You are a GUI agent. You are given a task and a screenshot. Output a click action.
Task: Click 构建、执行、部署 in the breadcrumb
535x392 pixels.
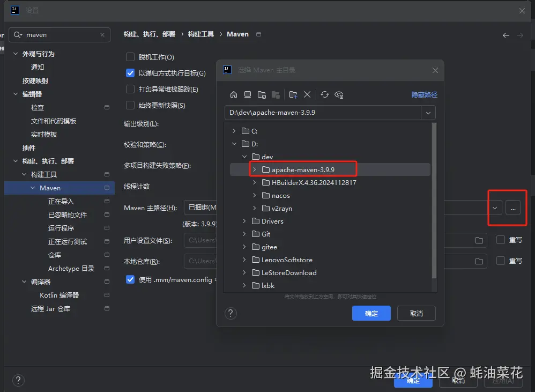click(x=150, y=34)
